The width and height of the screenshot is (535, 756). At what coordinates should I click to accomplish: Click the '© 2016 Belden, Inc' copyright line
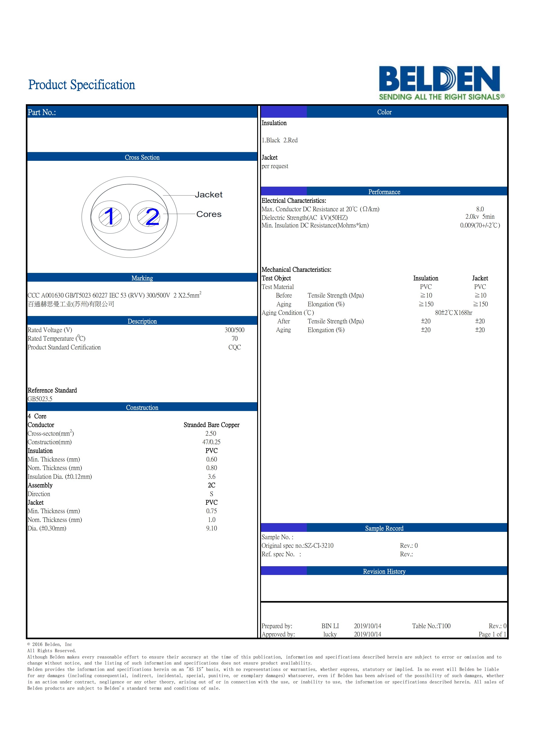(x=49, y=644)
